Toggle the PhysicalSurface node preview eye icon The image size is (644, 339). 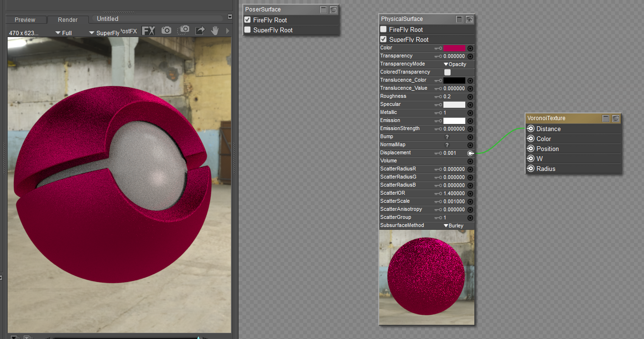(x=470, y=19)
